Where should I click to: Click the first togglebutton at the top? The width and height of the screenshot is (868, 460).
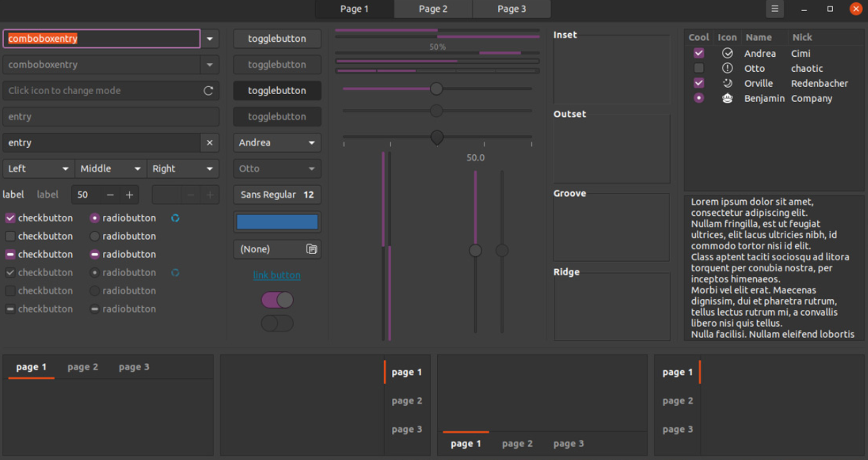tap(277, 39)
